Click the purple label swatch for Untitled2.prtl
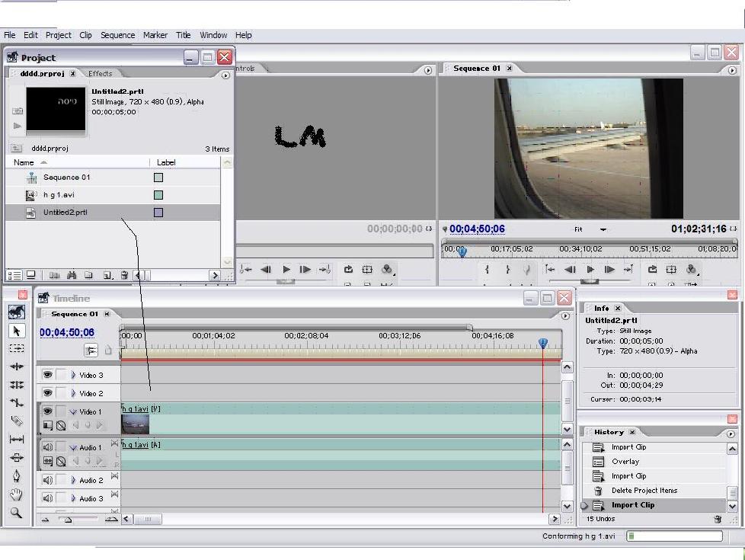This screenshot has height=560, width=745. pos(158,213)
